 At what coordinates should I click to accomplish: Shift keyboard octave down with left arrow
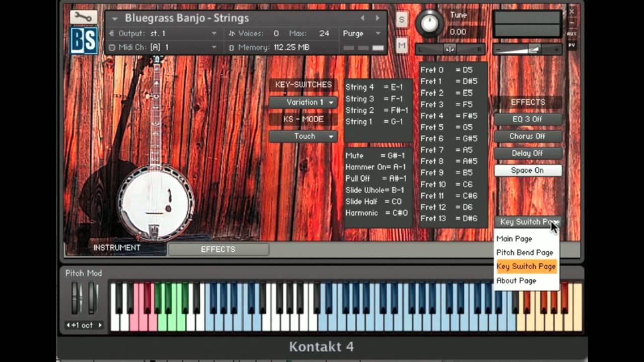point(69,325)
